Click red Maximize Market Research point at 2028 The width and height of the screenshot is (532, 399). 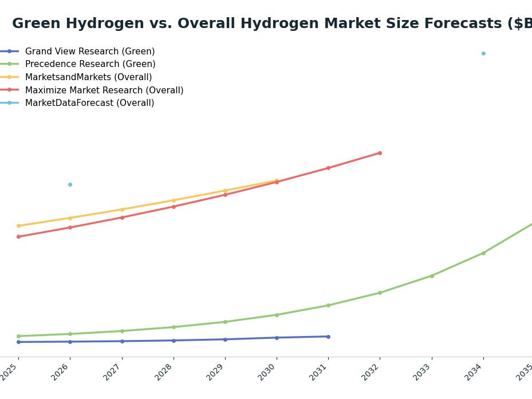[174, 207]
